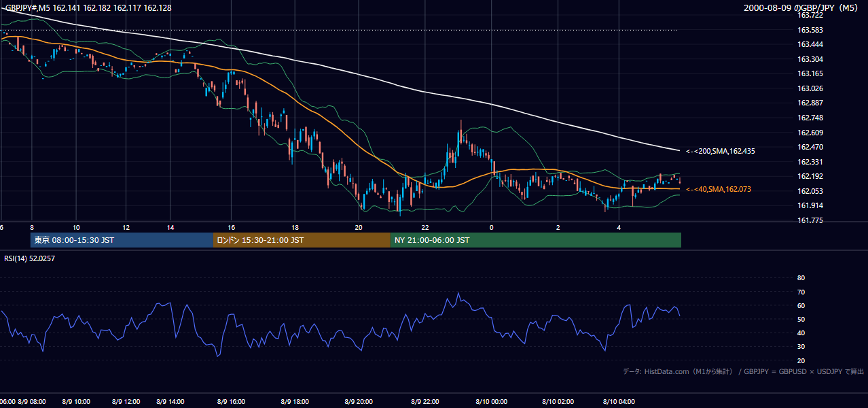Click the 161.914 price axis value
The width and height of the screenshot is (868, 408).
(810, 206)
